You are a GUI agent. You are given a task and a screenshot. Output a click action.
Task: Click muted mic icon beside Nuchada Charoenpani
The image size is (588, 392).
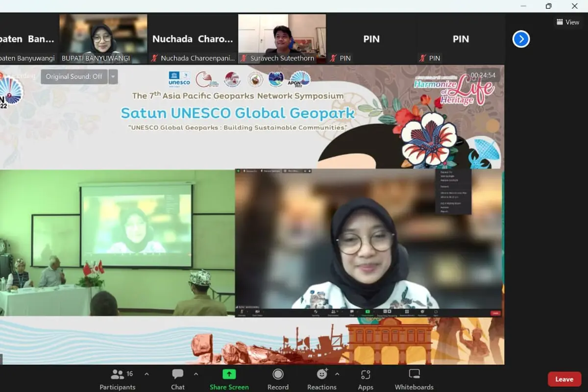(x=155, y=58)
